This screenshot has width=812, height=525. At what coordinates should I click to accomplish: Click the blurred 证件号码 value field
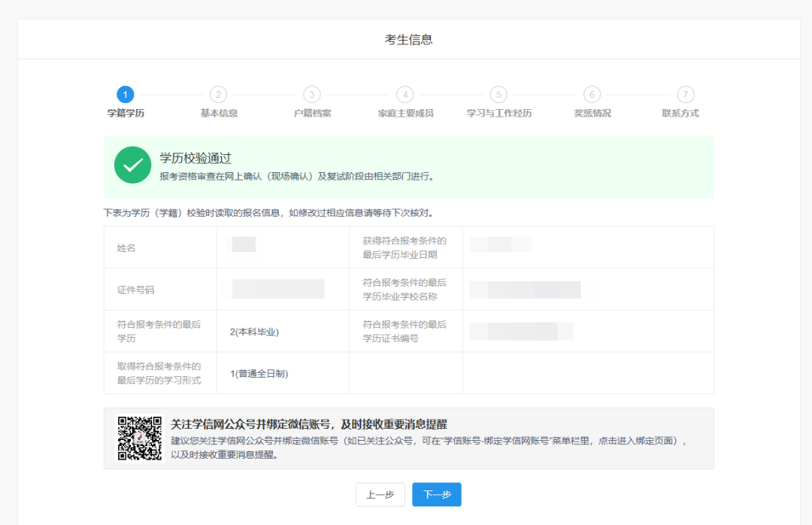tap(278, 289)
